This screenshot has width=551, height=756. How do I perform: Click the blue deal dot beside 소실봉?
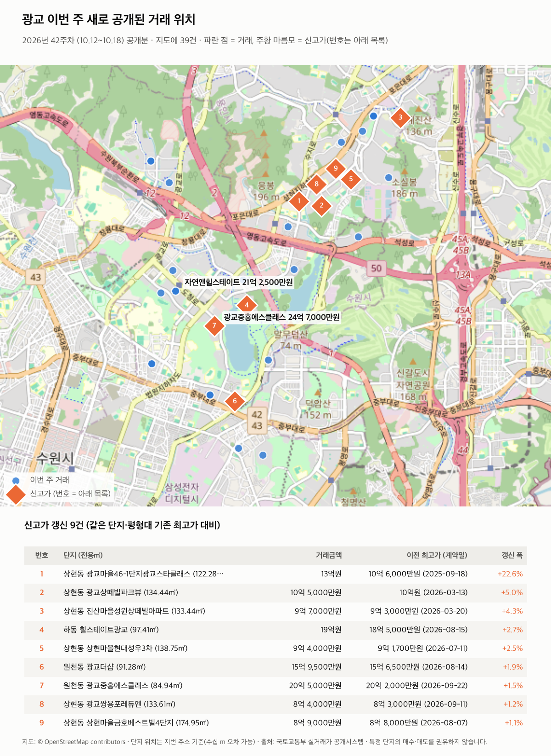[388, 177]
